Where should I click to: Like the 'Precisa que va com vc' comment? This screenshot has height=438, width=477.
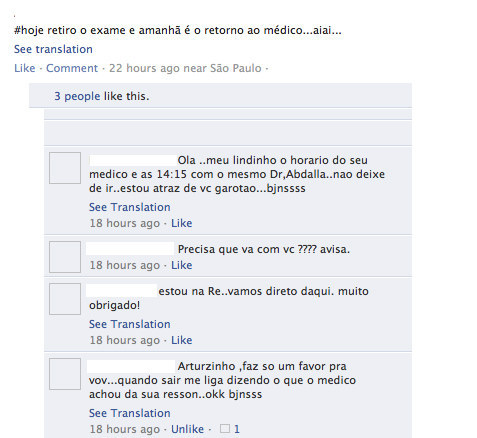point(182,265)
